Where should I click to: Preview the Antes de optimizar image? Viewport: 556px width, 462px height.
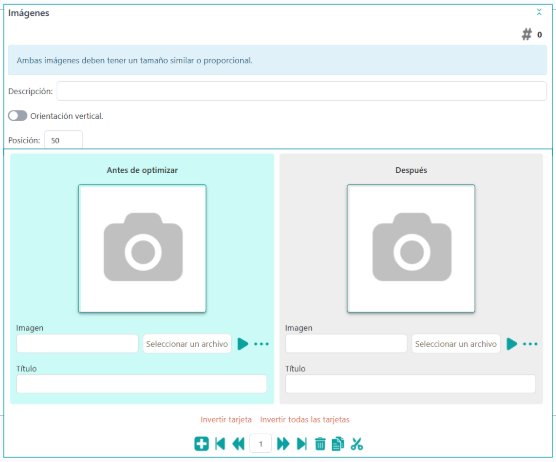point(243,344)
